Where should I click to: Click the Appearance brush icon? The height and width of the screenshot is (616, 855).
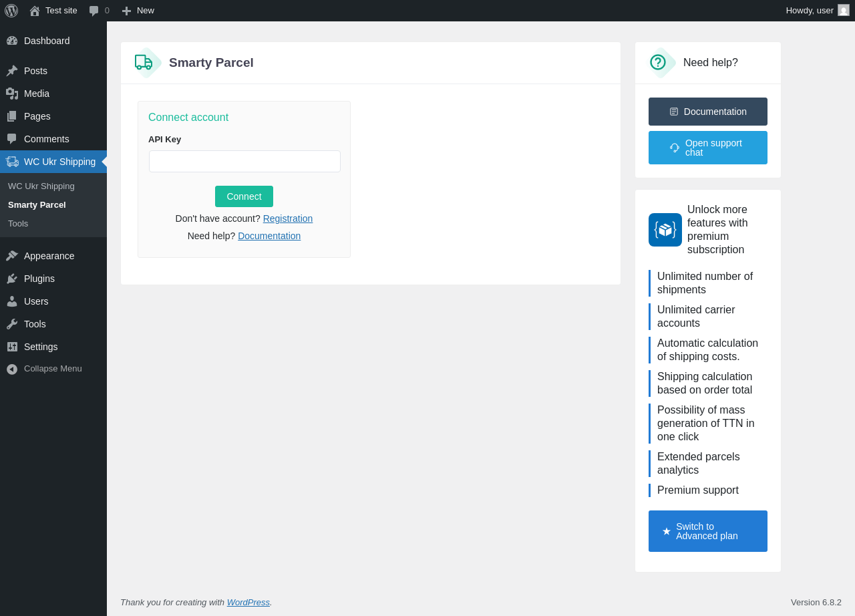tap(12, 256)
